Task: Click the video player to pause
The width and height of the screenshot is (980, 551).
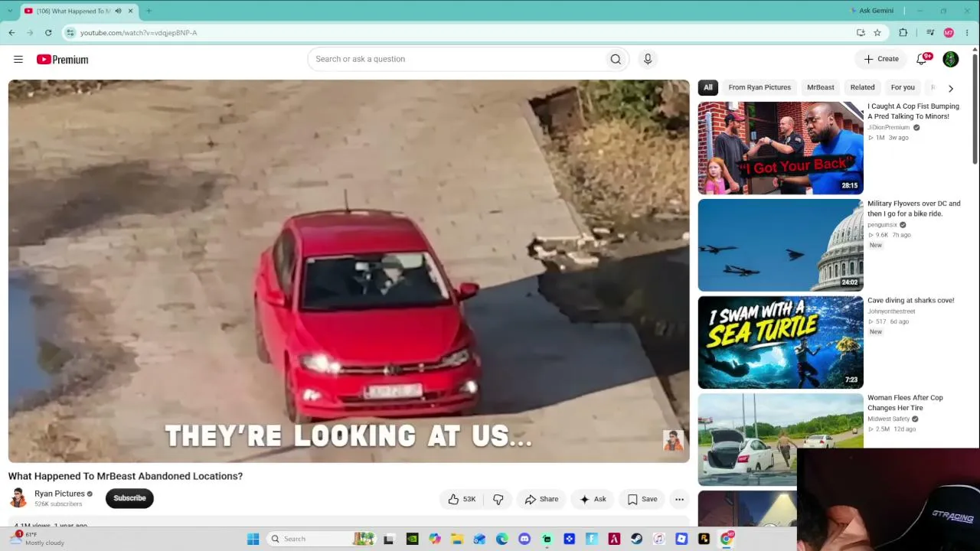Action: coord(348,271)
